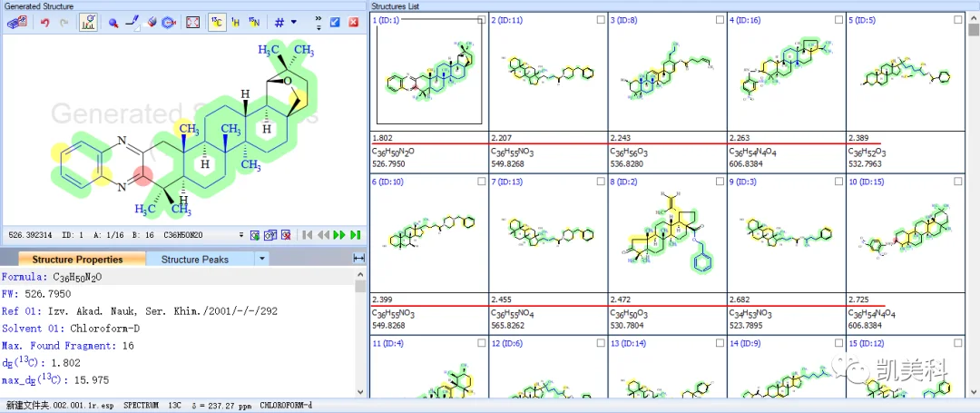Viewport: 980px width, 413px height.
Task: Check the checkbox on structure 2 (ID:11)
Action: point(601,20)
